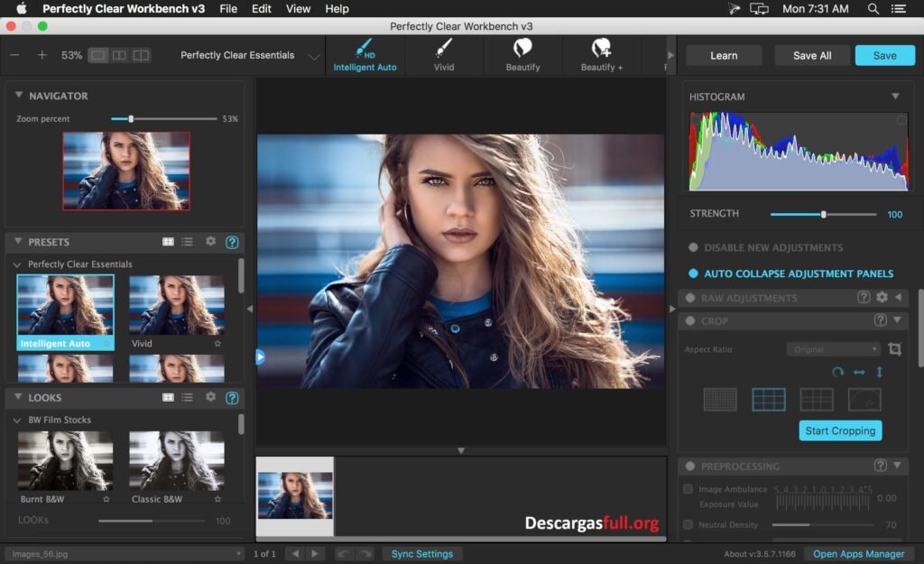
Task: Open the Presets panel settings gear
Action: [211, 241]
